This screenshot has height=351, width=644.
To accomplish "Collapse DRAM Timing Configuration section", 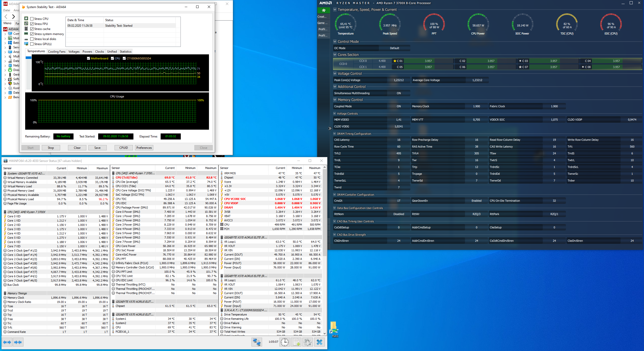I will (335, 134).
